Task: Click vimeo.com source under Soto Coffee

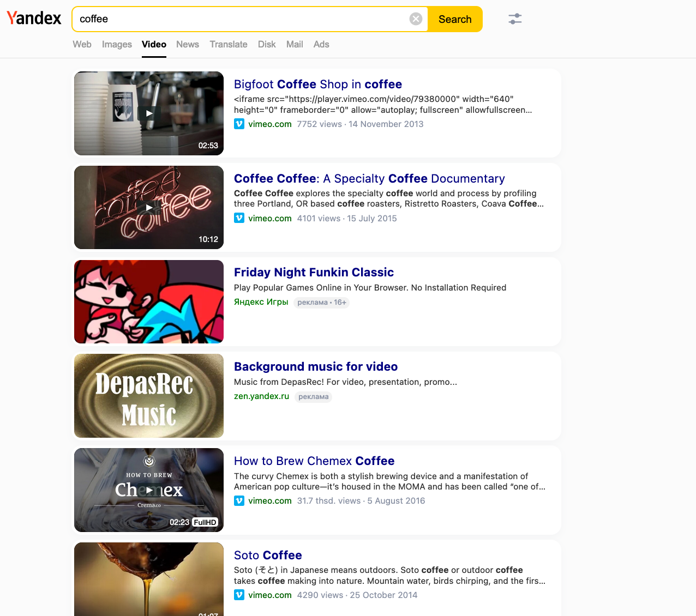Action: click(270, 595)
